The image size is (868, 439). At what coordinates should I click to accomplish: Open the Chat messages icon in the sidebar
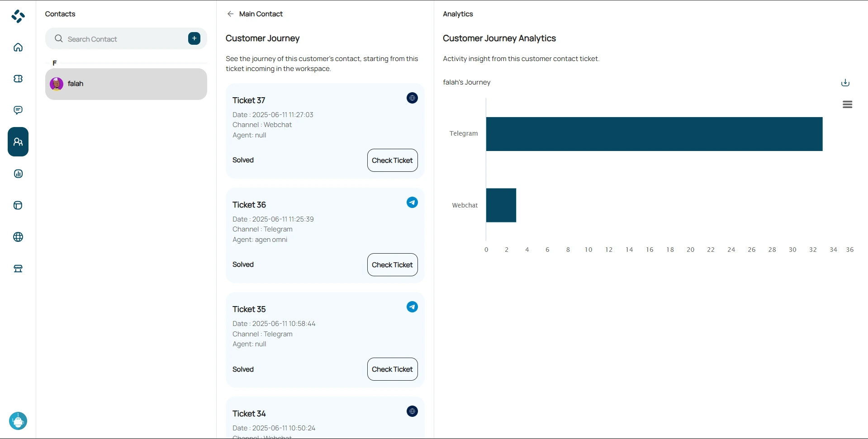(18, 110)
